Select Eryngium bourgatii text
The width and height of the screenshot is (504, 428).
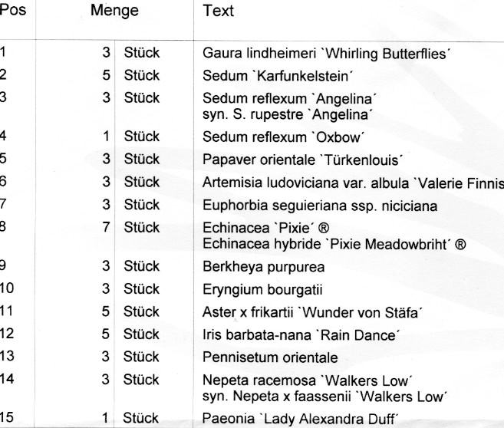coord(262,290)
